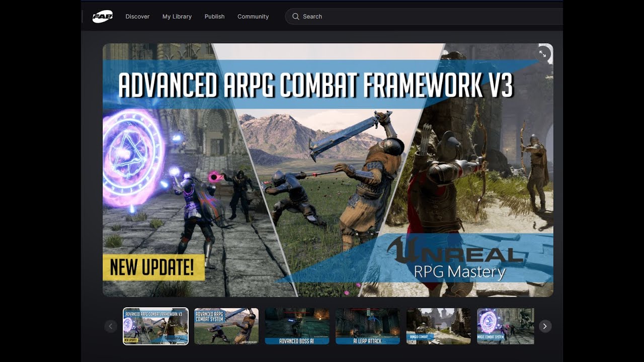Select the Magic Combat System thumbnail
The height and width of the screenshot is (362, 644).
coord(506,326)
